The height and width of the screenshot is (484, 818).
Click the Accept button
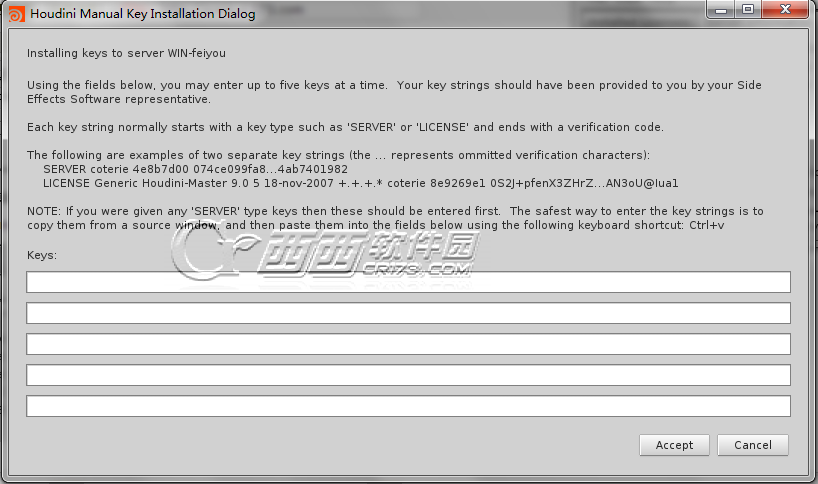674,445
